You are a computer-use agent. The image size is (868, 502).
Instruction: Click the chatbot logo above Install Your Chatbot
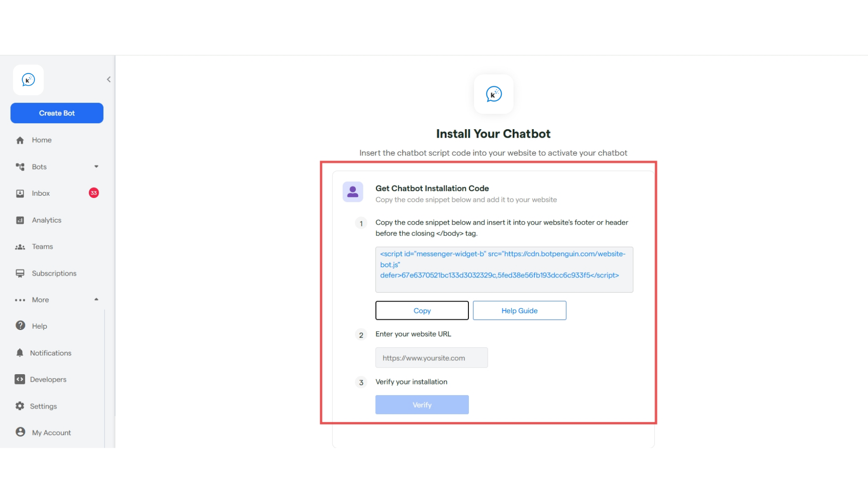click(x=494, y=94)
